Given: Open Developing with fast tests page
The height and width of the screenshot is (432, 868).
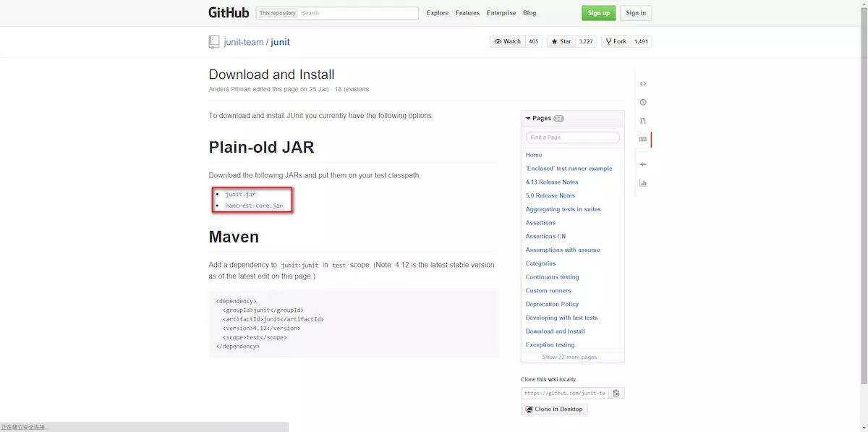Looking at the screenshot, I should pos(562,318).
